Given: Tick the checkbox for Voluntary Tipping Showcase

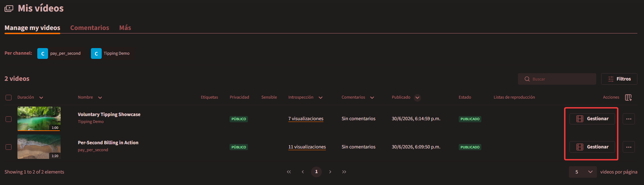Looking at the screenshot, I should point(9,119).
